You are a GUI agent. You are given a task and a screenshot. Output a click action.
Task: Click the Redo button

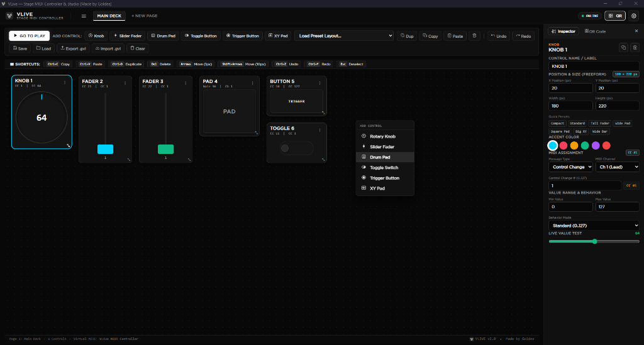click(523, 36)
